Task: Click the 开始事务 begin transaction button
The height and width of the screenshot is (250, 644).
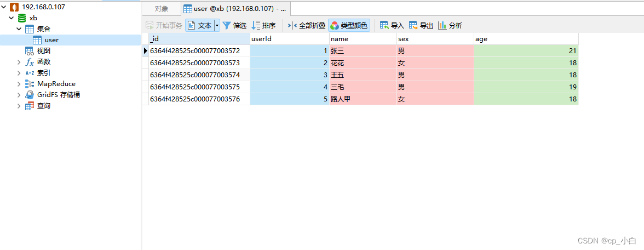Action: [164, 25]
